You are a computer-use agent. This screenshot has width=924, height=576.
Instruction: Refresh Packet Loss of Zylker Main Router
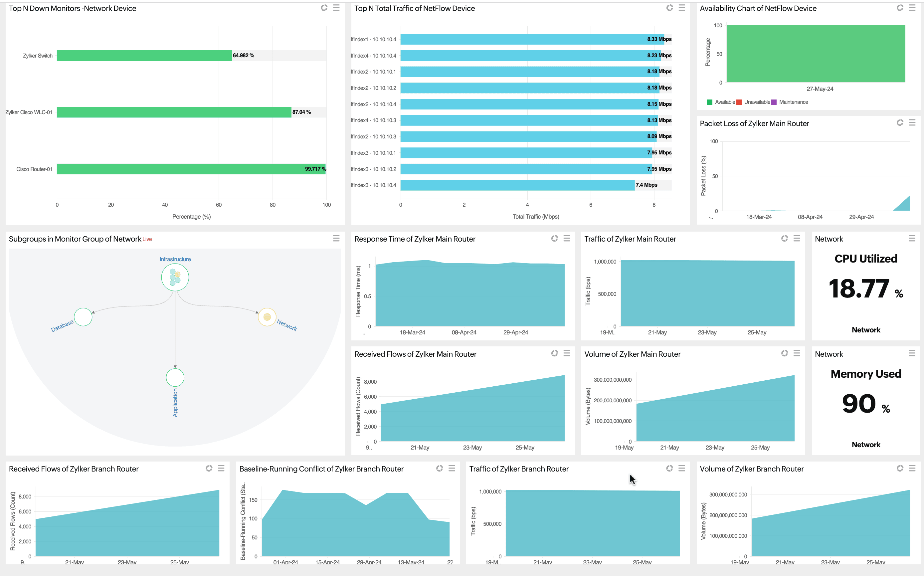coord(900,122)
